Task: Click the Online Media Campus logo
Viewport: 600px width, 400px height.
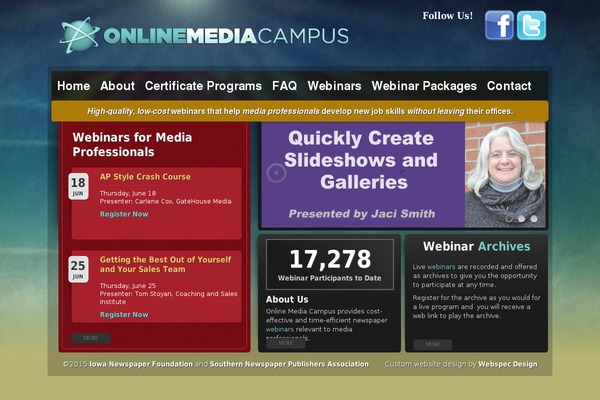Action: pos(204,35)
